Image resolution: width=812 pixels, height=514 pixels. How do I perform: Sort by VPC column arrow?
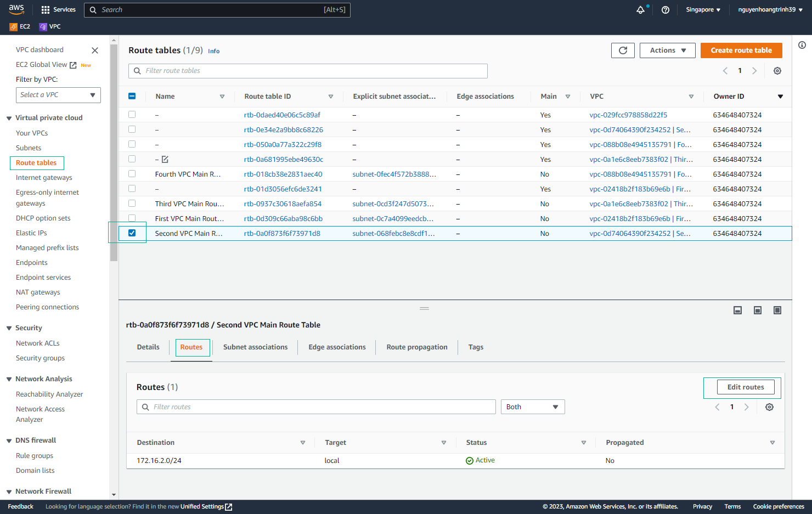pyautogui.click(x=691, y=97)
